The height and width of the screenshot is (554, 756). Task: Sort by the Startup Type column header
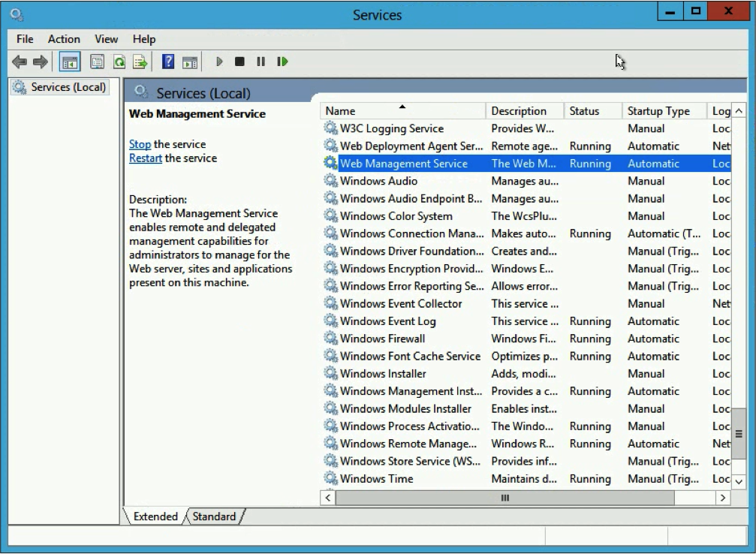(664, 111)
